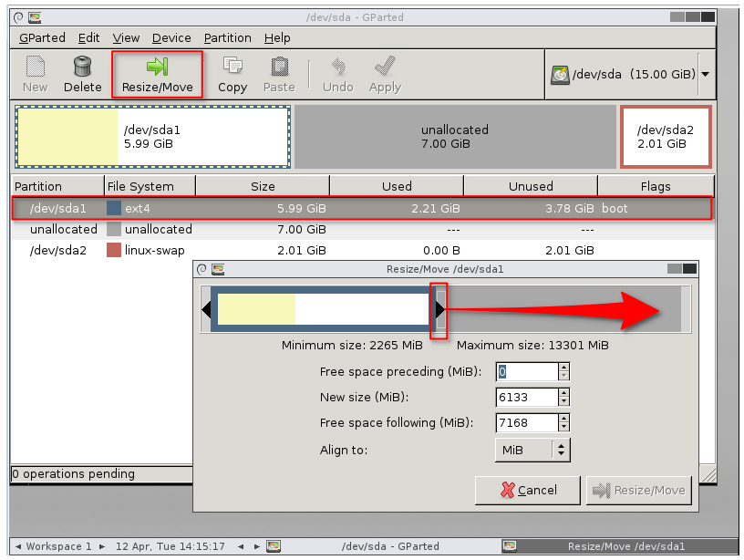
Task: Open the device selector dropdown arrow
Action: click(706, 74)
